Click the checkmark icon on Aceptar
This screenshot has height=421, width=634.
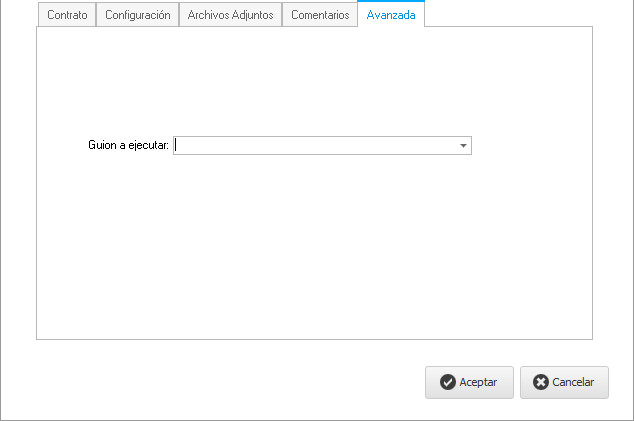coord(448,382)
